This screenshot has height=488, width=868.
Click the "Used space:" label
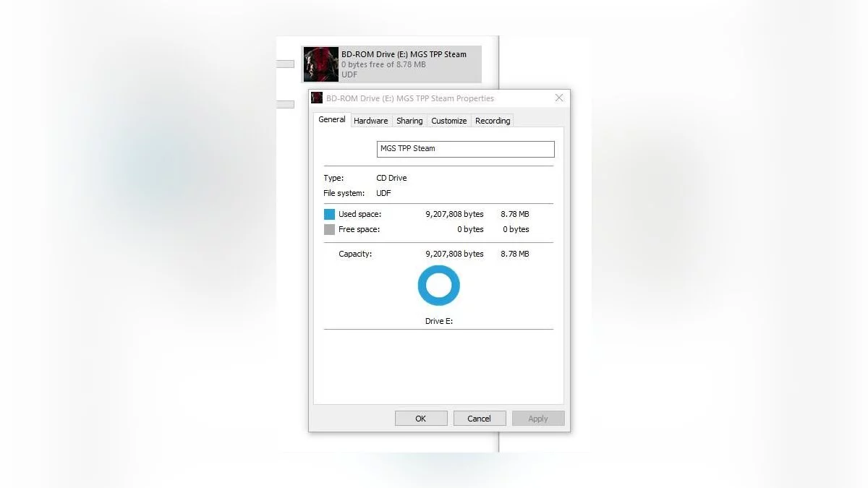359,214
